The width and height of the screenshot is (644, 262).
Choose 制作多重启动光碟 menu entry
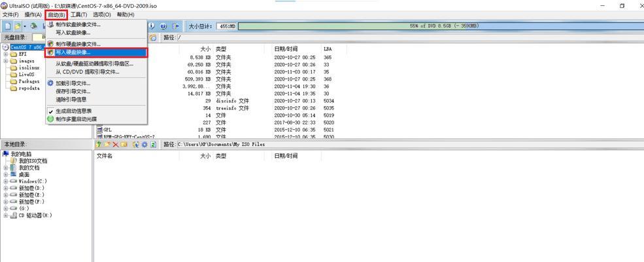pos(97,119)
